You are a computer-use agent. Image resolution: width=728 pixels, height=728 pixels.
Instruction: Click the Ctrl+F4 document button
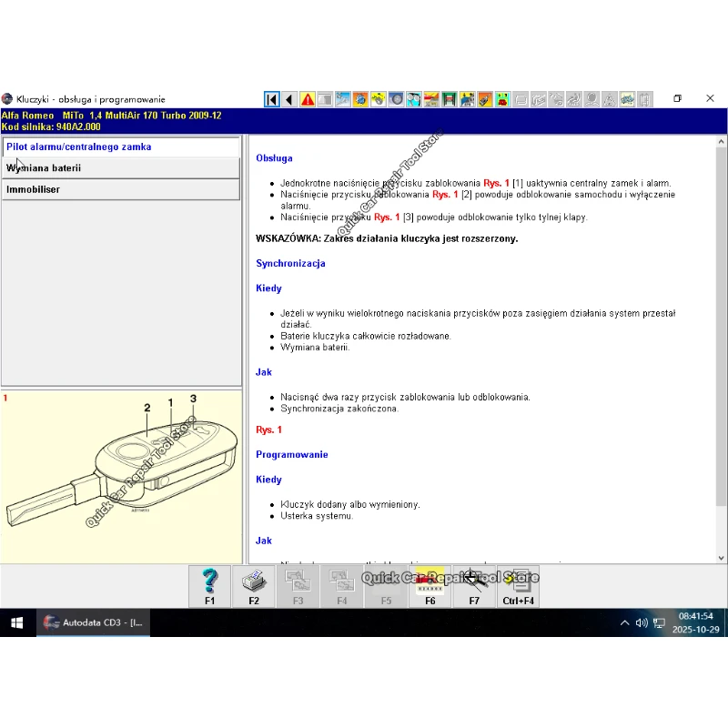click(x=518, y=586)
